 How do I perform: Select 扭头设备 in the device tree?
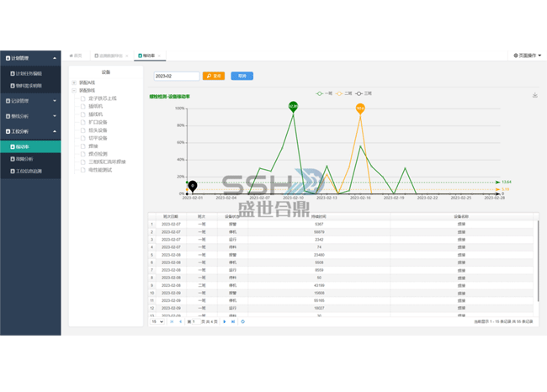[98, 130]
